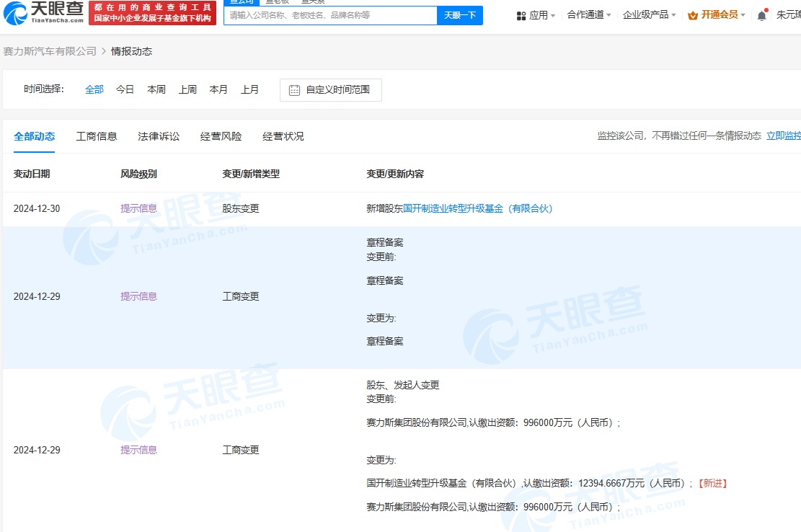Open the apps grid icon near 应用
This screenshot has height=532, width=801.
(x=522, y=14)
